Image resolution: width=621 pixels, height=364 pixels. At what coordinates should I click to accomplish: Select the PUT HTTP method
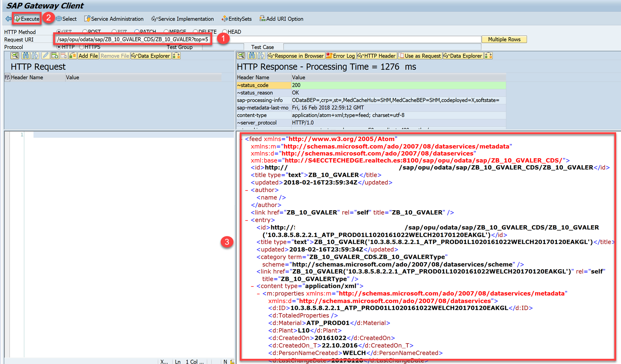pyautogui.click(x=114, y=32)
